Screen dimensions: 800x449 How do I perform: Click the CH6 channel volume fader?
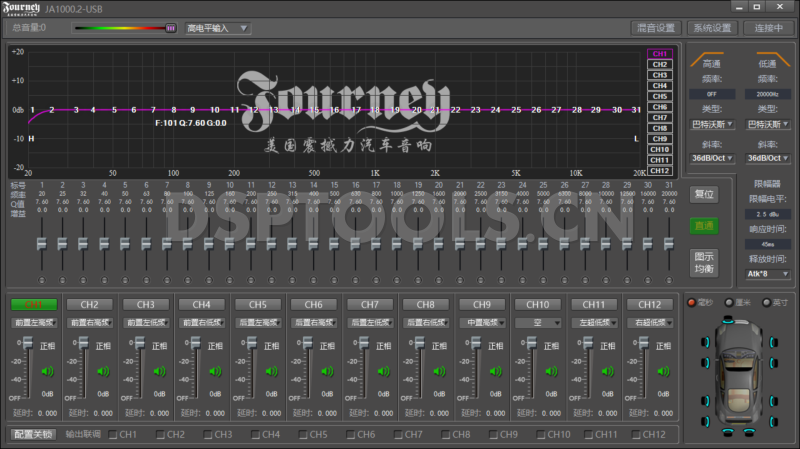[307, 343]
